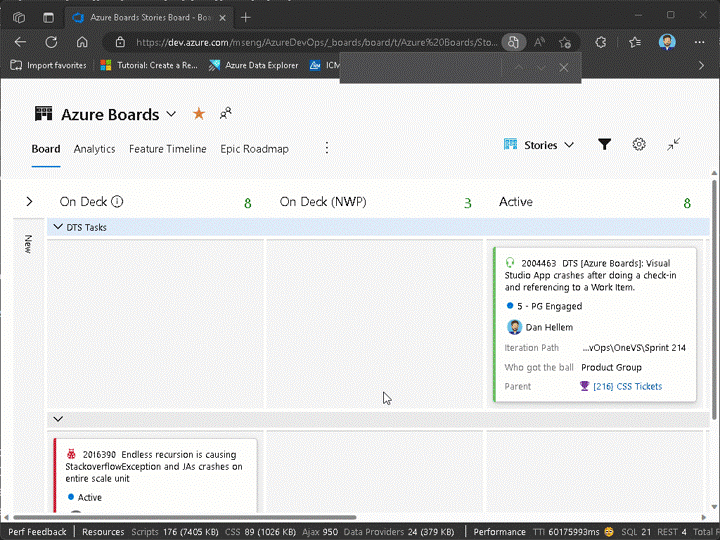The image size is (720, 540).
Task: Open bug 2016390 Endless recursion title
Action: pyautogui.click(x=153, y=466)
